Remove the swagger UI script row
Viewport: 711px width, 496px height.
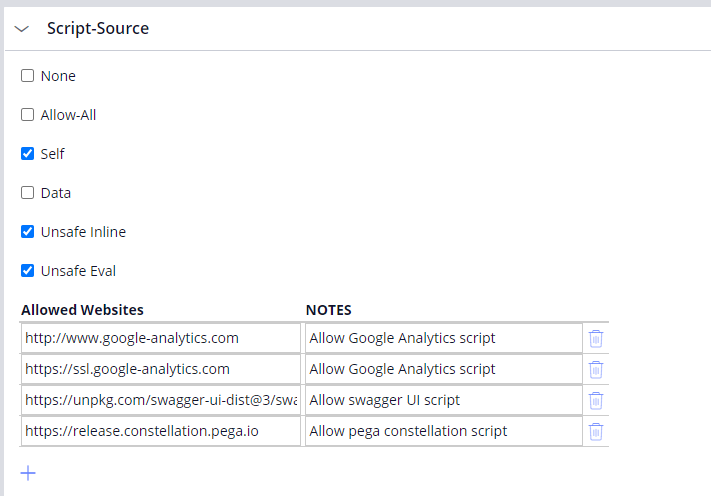click(x=596, y=400)
